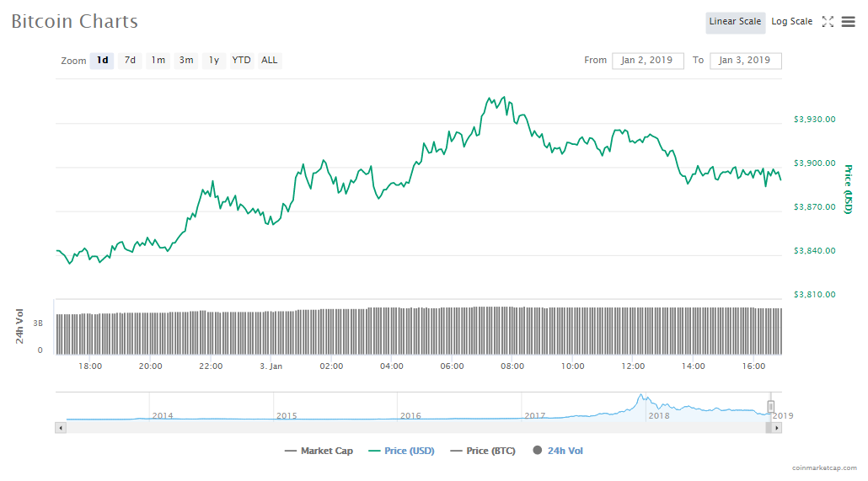Viewport: 868px width, 481px height.
Task: Select the 1d zoom range
Action: point(102,61)
